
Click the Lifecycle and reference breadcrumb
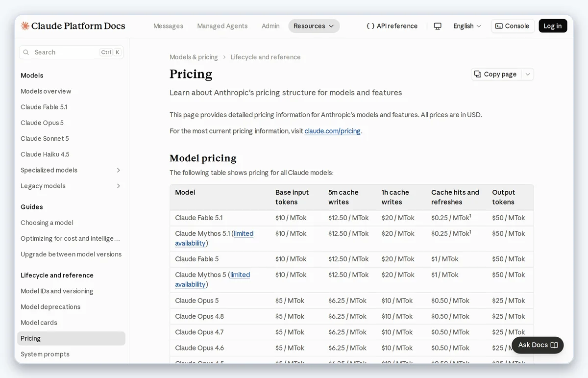point(266,57)
